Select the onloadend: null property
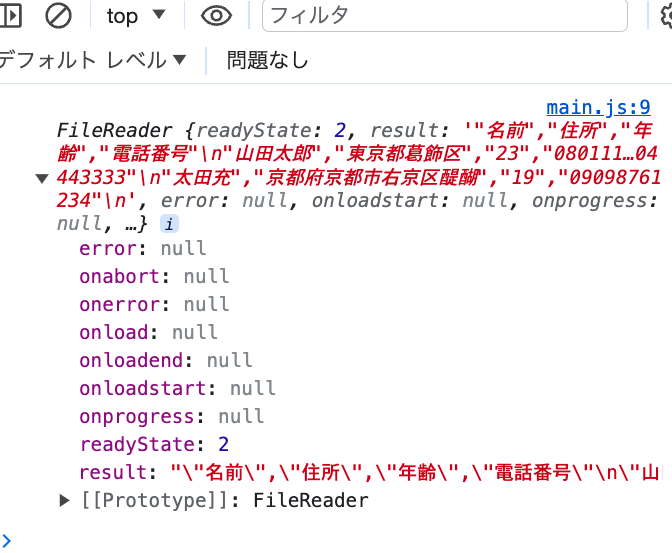 coord(165,361)
